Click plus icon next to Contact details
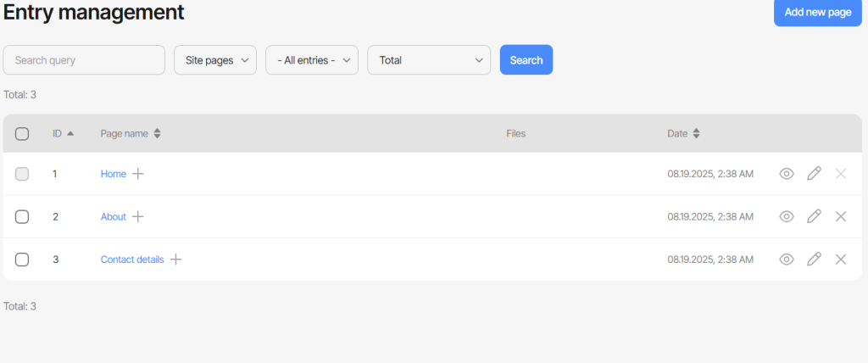The height and width of the screenshot is (363, 868). 175,260
